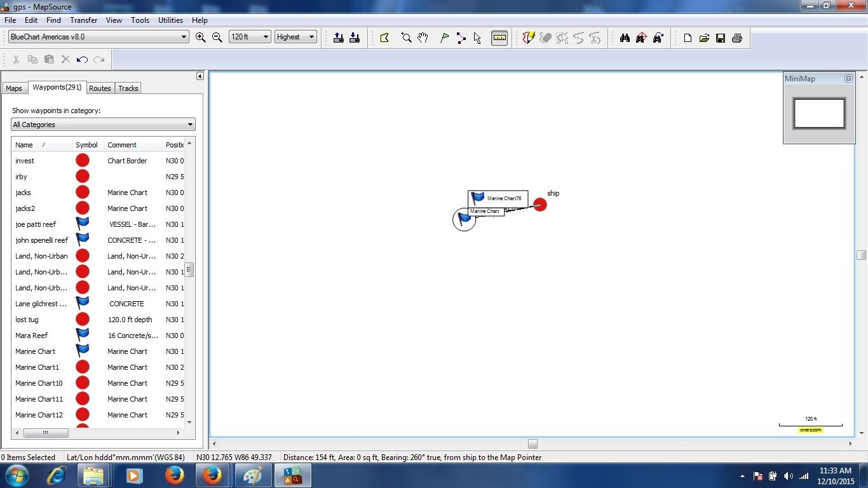Select the Route tool
Screen dimensions: 868x488
[x=461, y=38]
